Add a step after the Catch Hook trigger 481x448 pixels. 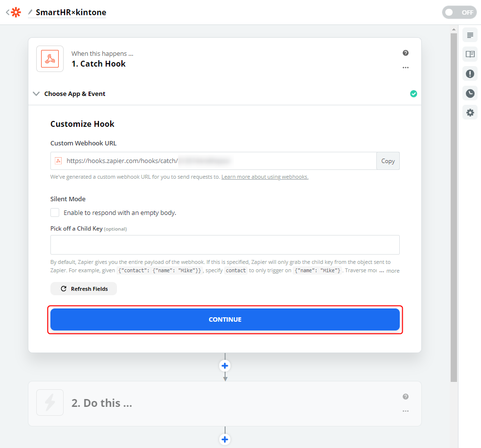(x=225, y=366)
